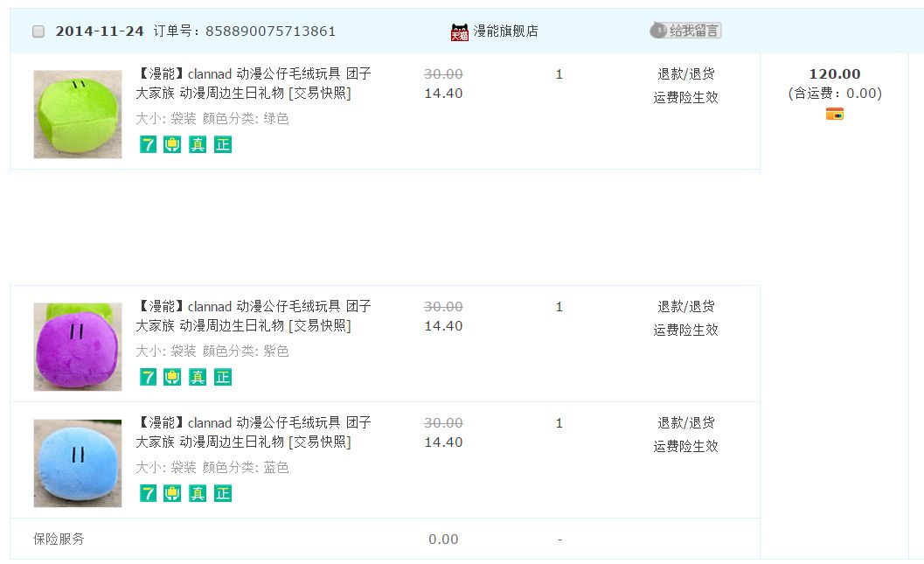Click the Tmall cat logo icon
Viewport: 924px width, 564px height.
click(460, 31)
